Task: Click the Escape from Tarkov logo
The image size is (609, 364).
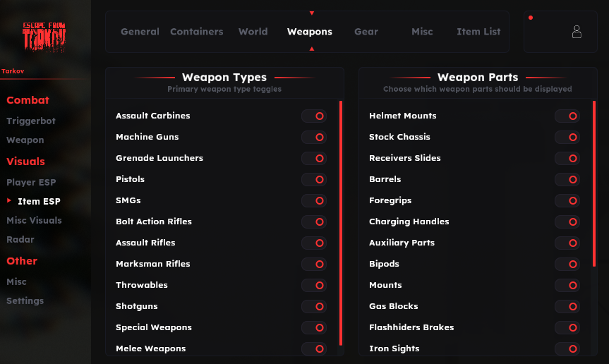Action: point(44,37)
